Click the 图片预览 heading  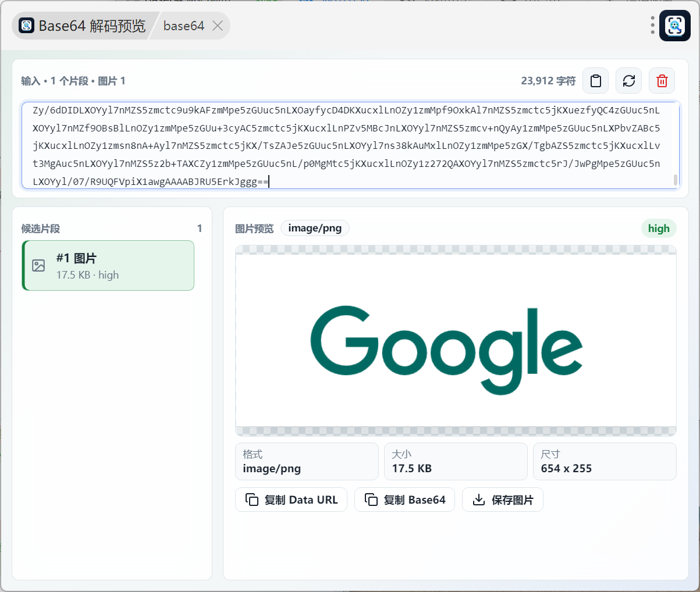coord(254,229)
